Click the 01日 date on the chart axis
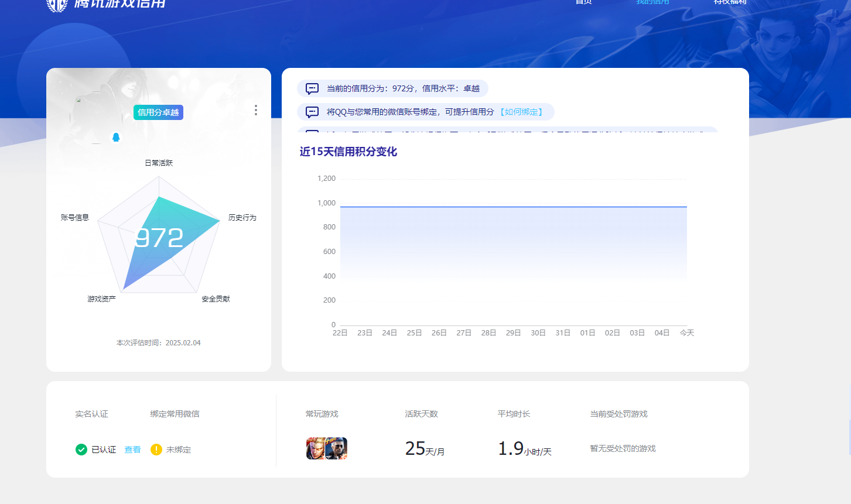This screenshot has height=504, width=851. [588, 332]
